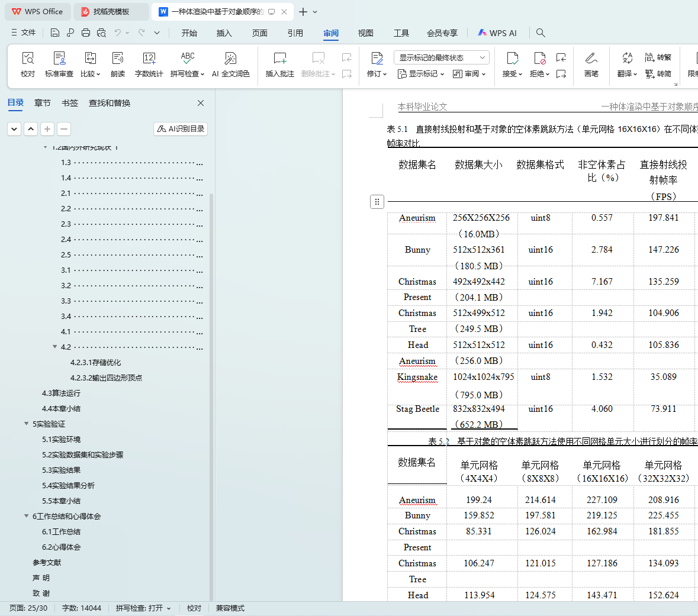Open the 会员专享 ribbon tab
Screen dimensions: 698x616
442,33
